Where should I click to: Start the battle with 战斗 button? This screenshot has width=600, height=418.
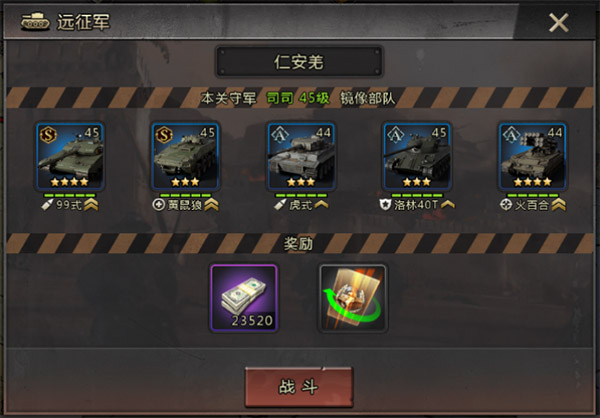click(299, 387)
